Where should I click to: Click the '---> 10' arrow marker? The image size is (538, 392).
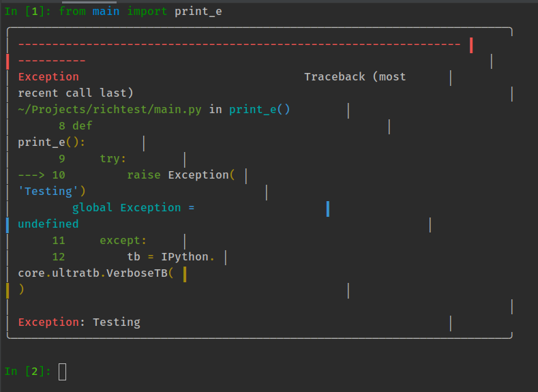pos(42,175)
